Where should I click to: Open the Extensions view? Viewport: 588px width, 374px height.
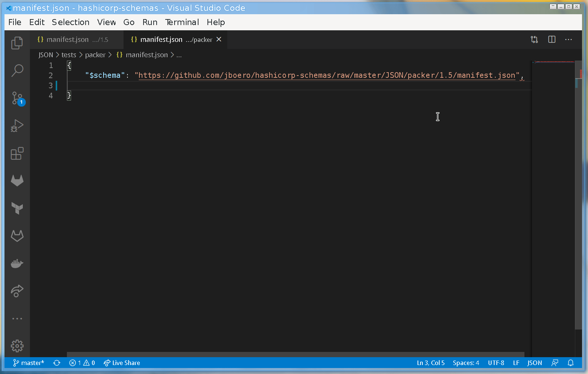tap(17, 153)
